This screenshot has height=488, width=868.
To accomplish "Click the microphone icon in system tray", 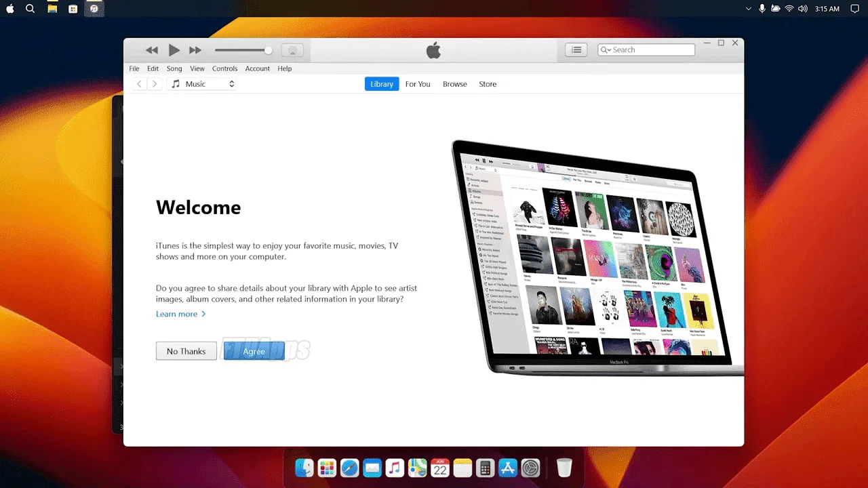I will point(762,9).
